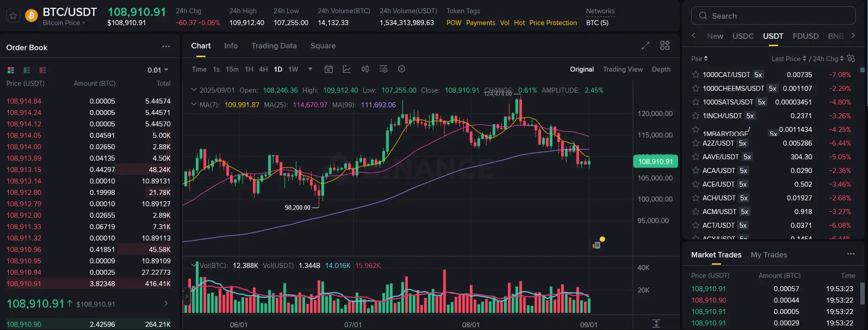868x330 pixels.
Task: Open the Trading Data tab
Action: [x=274, y=46]
